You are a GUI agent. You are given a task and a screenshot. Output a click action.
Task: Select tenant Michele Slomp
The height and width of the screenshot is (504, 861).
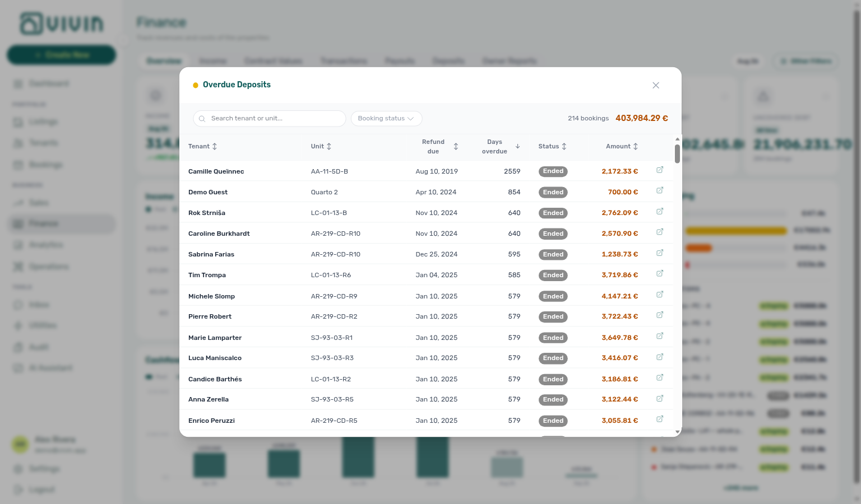click(211, 296)
